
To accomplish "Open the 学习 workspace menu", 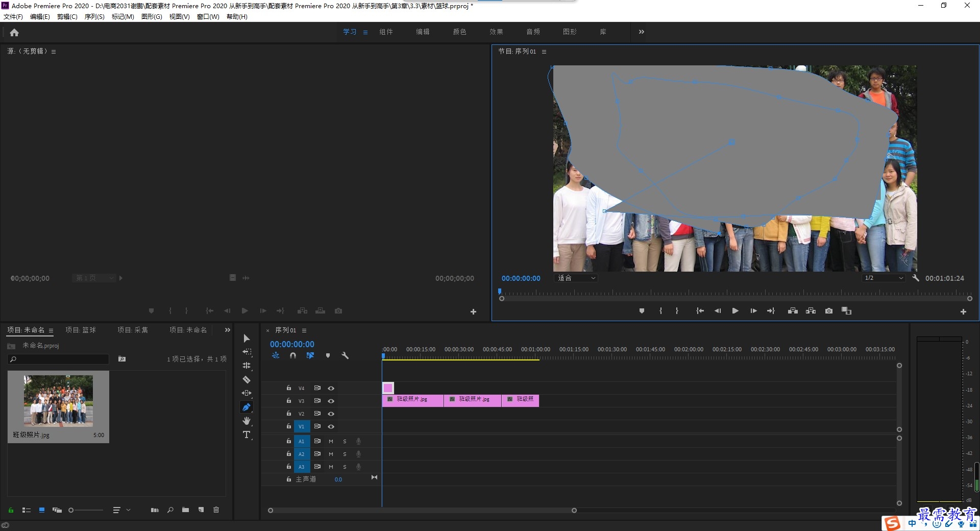I will pos(365,32).
